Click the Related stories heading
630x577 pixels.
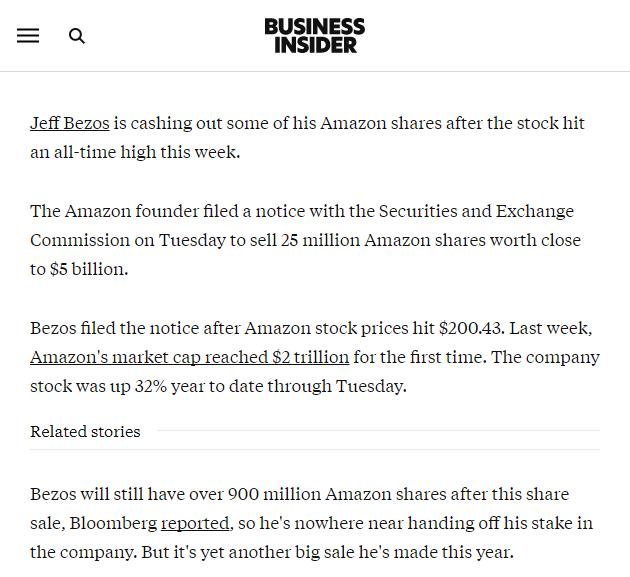[x=85, y=432]
